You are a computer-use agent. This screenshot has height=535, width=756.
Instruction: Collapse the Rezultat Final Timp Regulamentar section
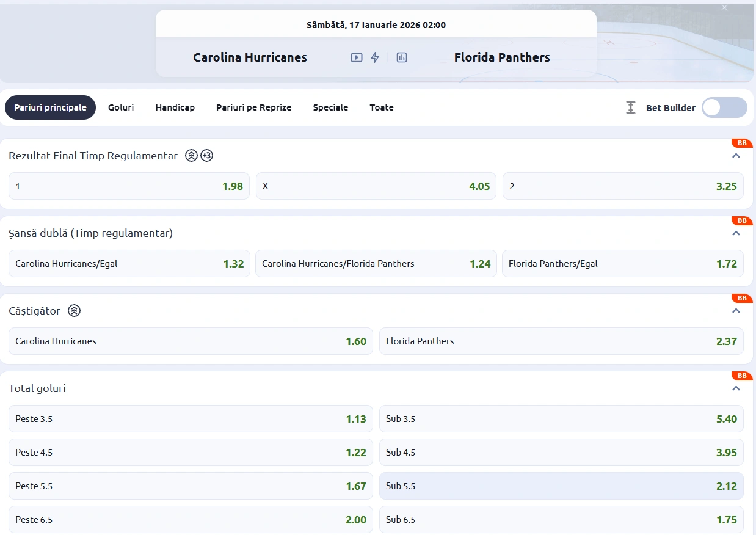coord(736,156)
